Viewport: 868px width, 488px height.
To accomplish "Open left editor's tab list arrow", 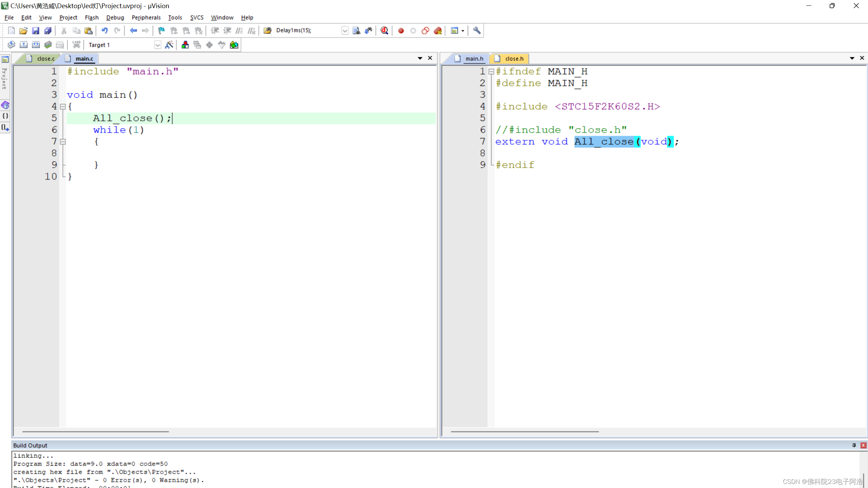I will point(420,58).
